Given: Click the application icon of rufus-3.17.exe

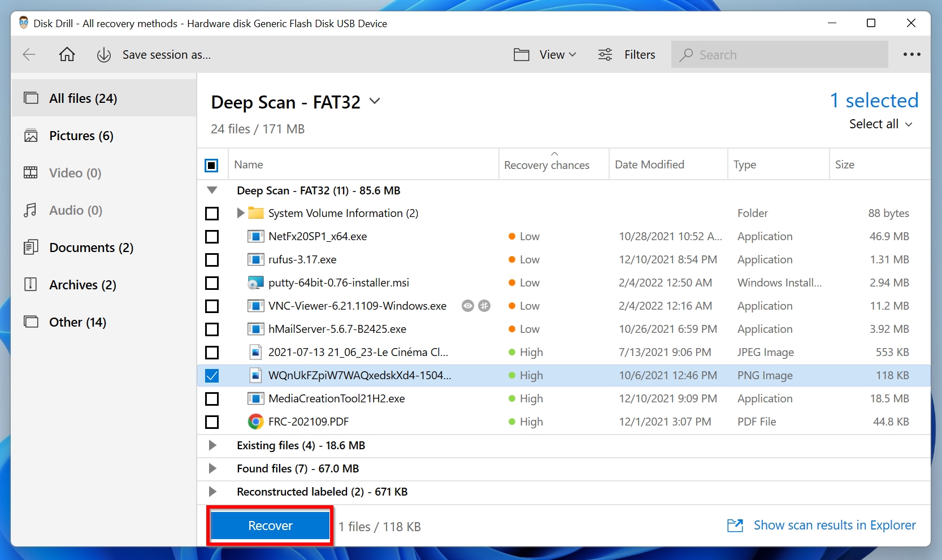Looking at the screenshot, I should (x=256, y=259).
